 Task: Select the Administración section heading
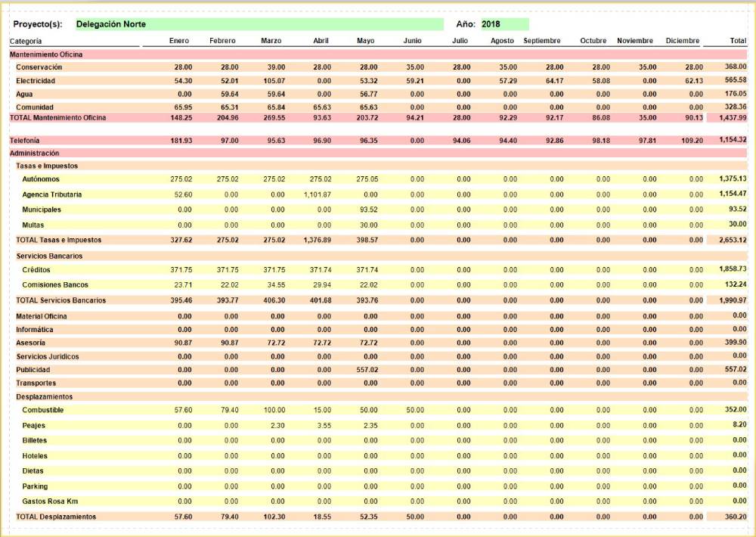pyautogui.click(x=36, y=153)
